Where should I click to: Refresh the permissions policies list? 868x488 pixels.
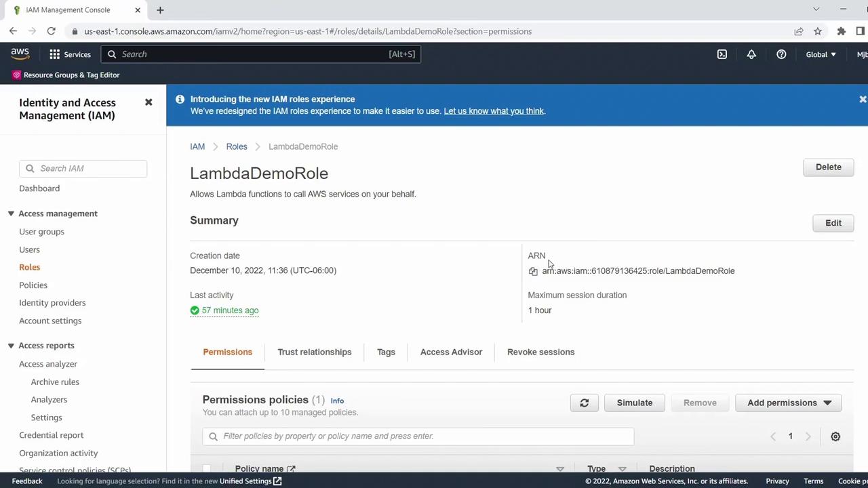[x=584, y=403]
